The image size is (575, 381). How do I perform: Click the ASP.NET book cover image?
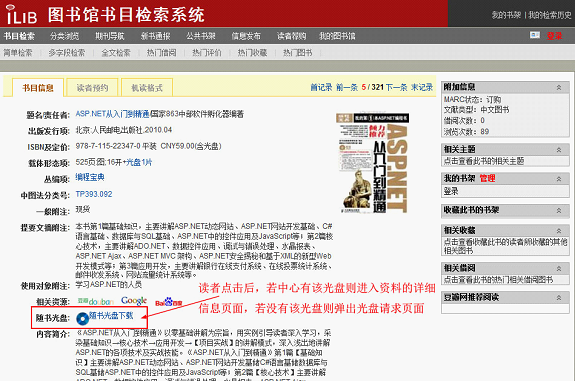coord(372,163)
